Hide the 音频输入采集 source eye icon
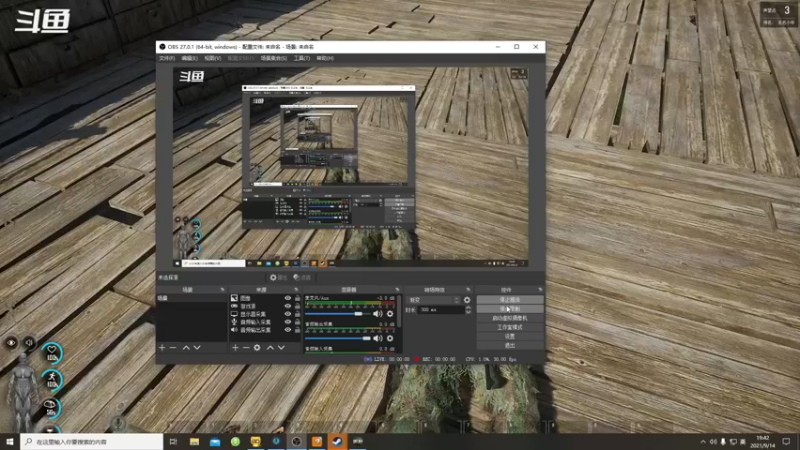800x450 pixels. [x=288, y=322]
